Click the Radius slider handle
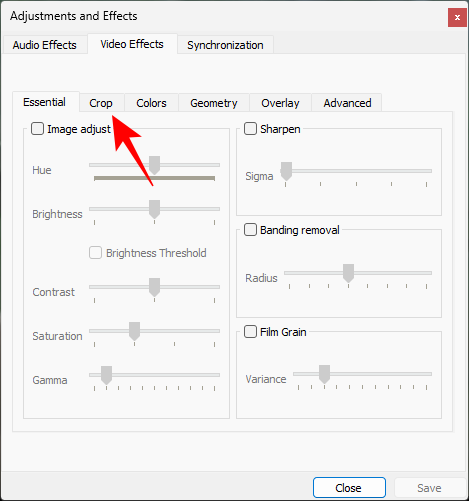Screen dimensions: 469x501 (348, 273)
